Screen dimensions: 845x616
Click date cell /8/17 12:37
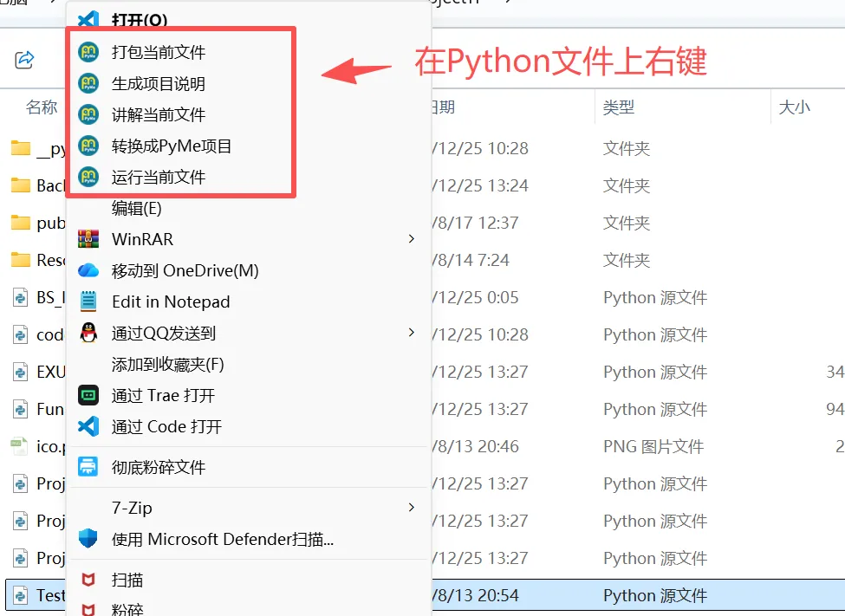[475, 223]
